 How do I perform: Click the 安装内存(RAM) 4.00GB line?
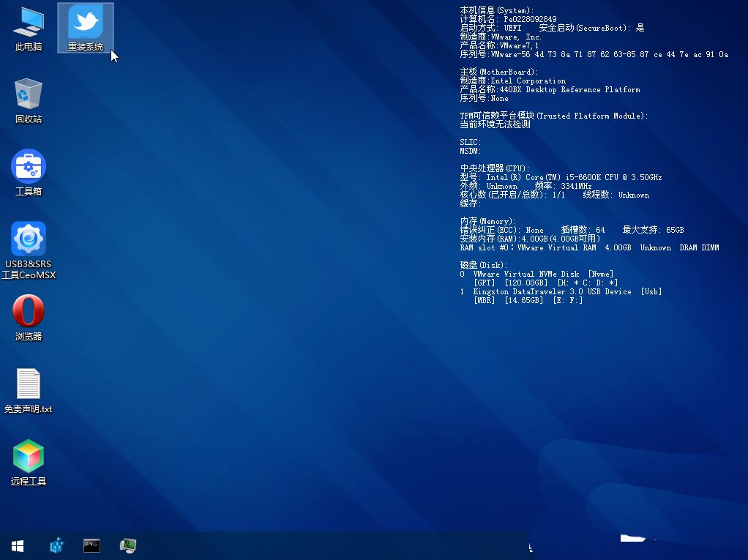(530, 239)
